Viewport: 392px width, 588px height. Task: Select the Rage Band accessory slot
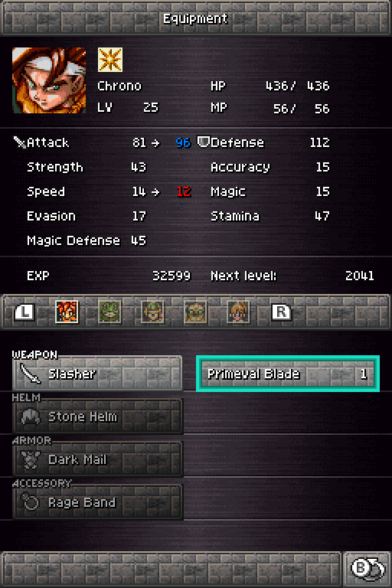coord(97,501)
